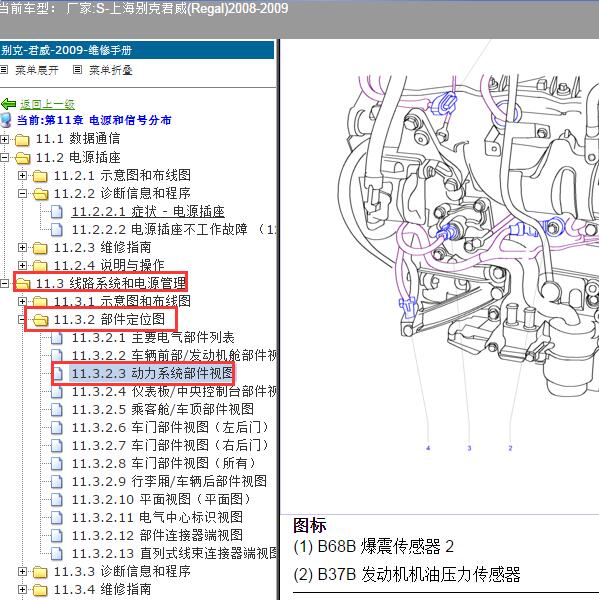
Task: Select the heading 当前:第11章 电源和信号分布
Action: [94, 120]
